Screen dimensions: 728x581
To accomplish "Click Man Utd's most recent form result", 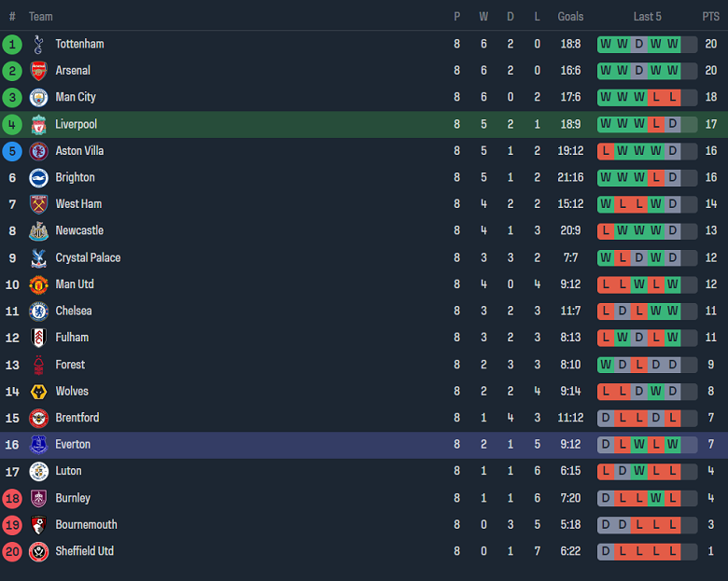I will tap(673, 284).
